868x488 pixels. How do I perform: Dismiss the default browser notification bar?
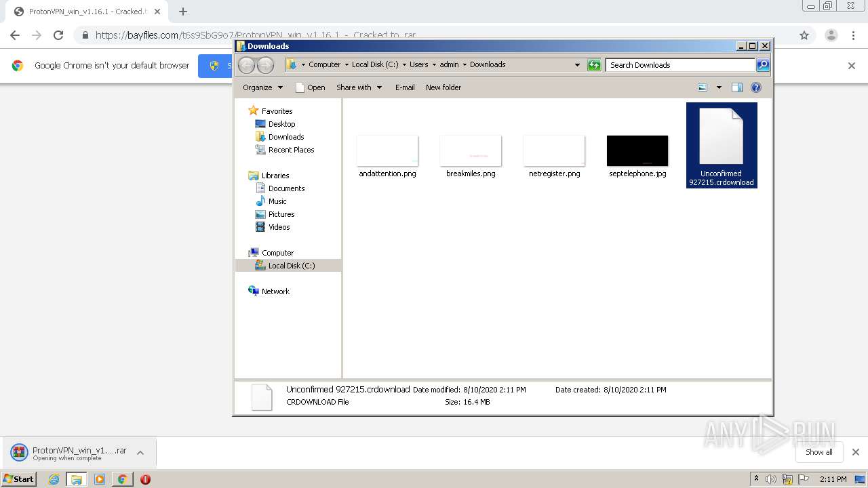click(852, 66)
